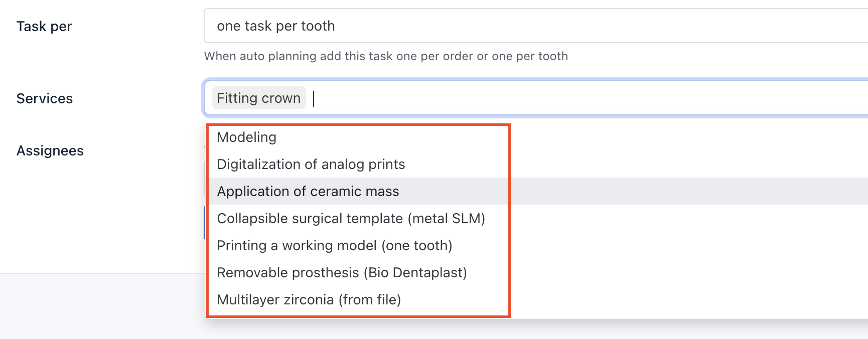Pick "Collapsible surgical template (metal SLM)" service
The height and width of the screenshot is (339, 868).
[x=351, y=218]
